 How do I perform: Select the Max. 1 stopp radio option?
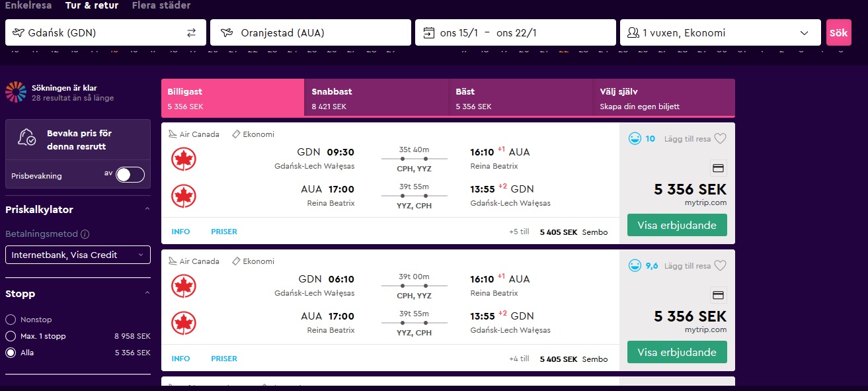coord(11,336)
